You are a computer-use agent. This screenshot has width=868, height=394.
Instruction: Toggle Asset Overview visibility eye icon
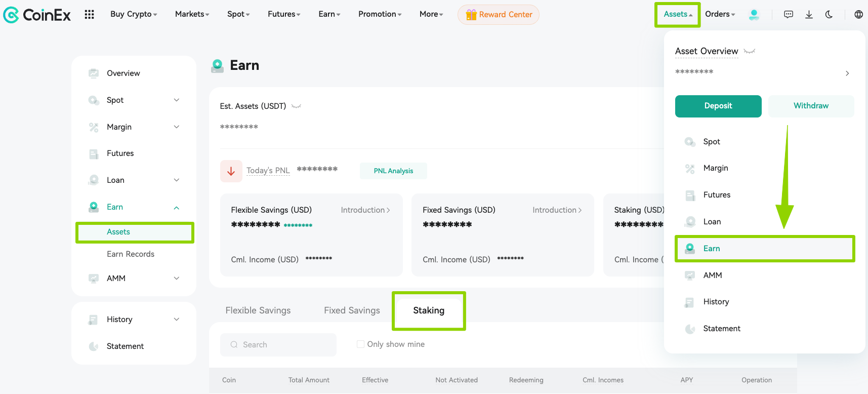coord(750,51)
